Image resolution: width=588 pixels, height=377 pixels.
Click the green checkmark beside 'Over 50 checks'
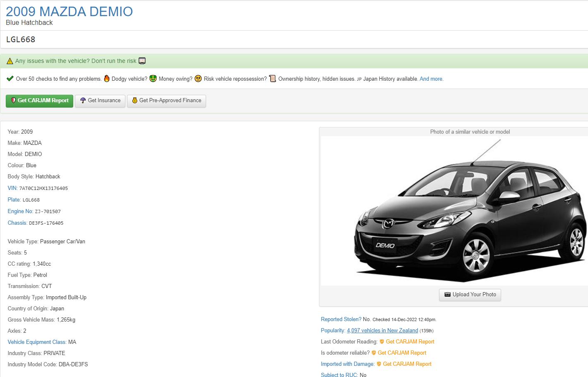pyautogui.click(x=10, y=79)
